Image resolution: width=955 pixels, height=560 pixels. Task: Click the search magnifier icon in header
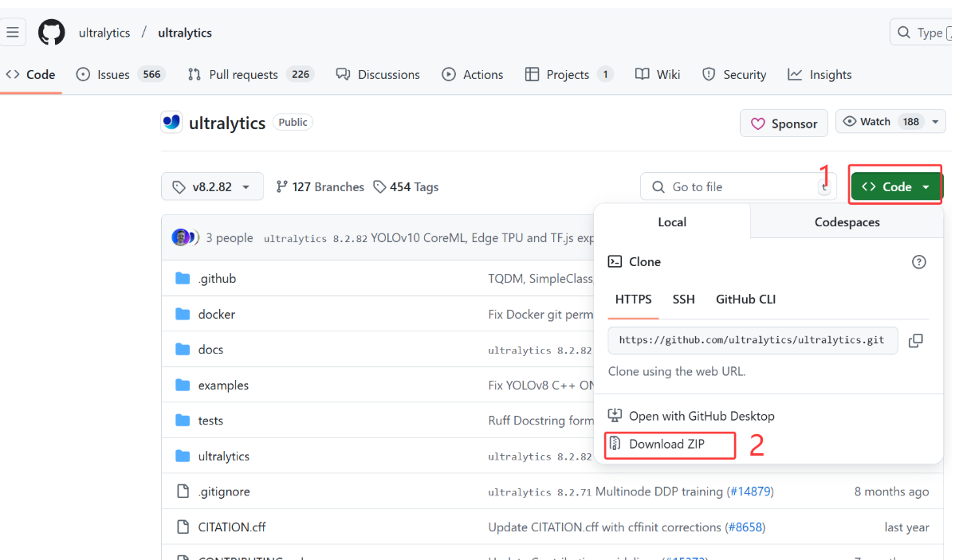[x=904, y=32]
